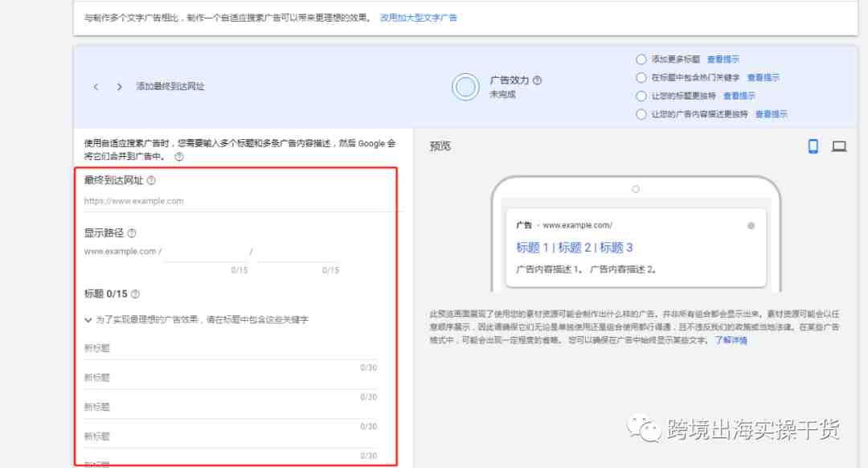Click the fourth 新标题 input field
868x468 pixels.
[231, 437]
